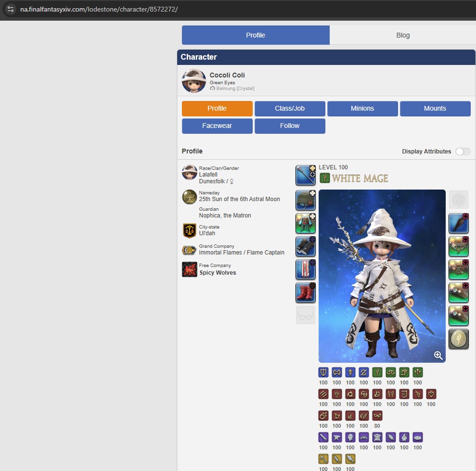
Task: Click the White Mage soul crystal slot
Action: 459,339
